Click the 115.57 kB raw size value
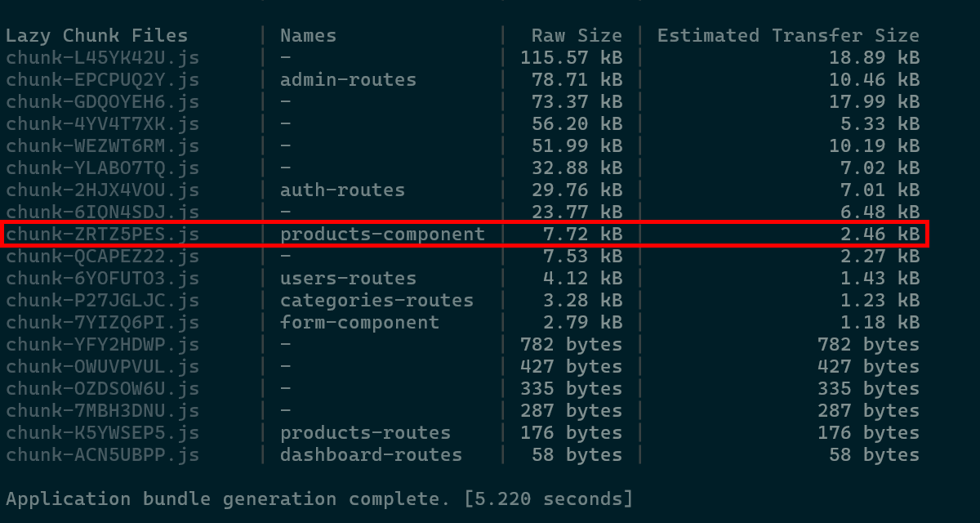980x523 pixels. pyautogui.click(x=571, y=58)
